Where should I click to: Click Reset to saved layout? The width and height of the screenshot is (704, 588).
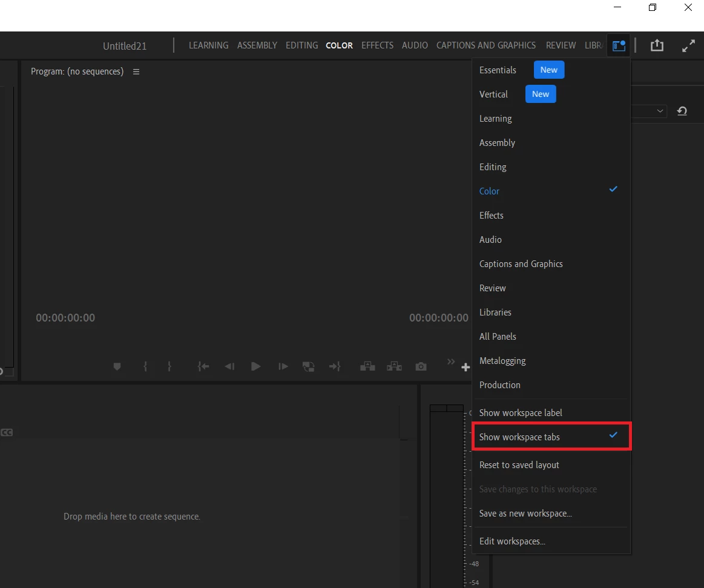[551, 465]
